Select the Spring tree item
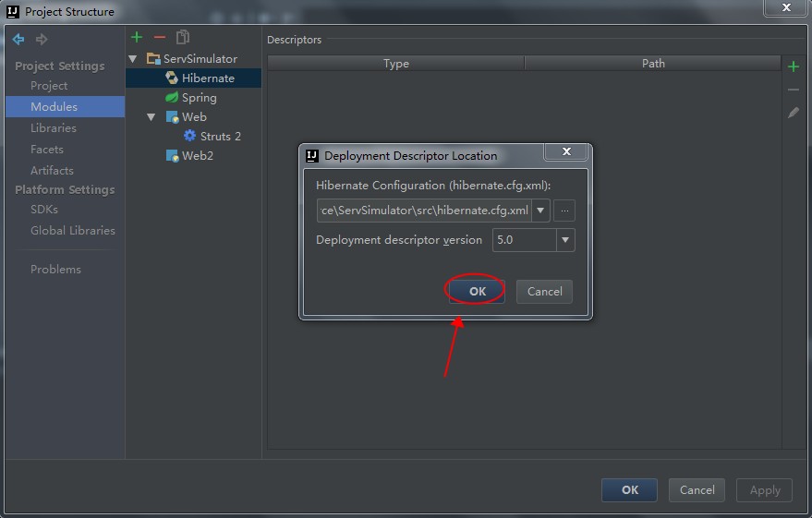Image resolution: width=812 pixels, height=518 pixels. coord(199,97)
